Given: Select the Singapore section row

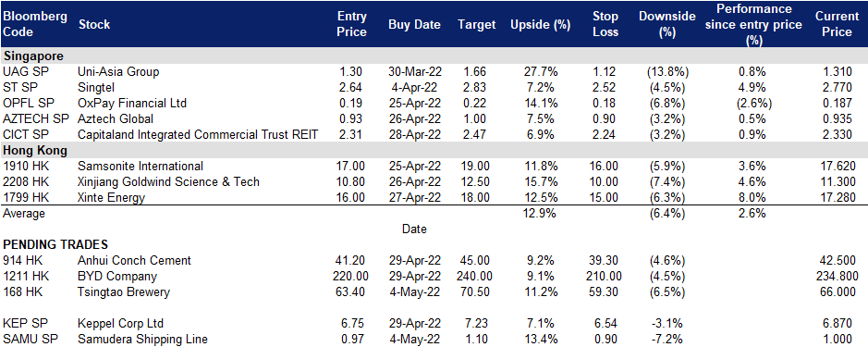Looking at the screenshot, I should (x=434, y=56).
